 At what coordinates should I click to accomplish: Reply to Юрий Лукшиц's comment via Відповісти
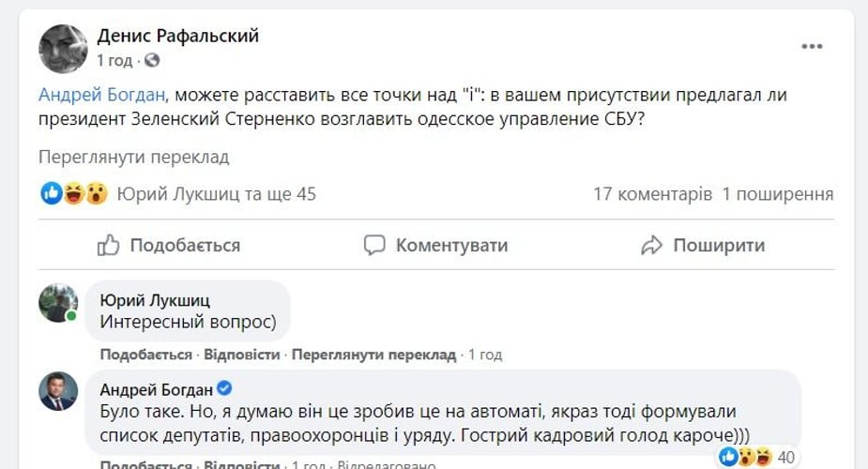[242, 355]
